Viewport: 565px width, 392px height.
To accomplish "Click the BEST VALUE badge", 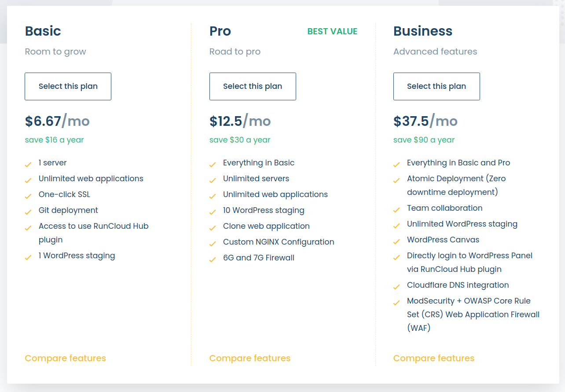I will (x=332, y=31).
